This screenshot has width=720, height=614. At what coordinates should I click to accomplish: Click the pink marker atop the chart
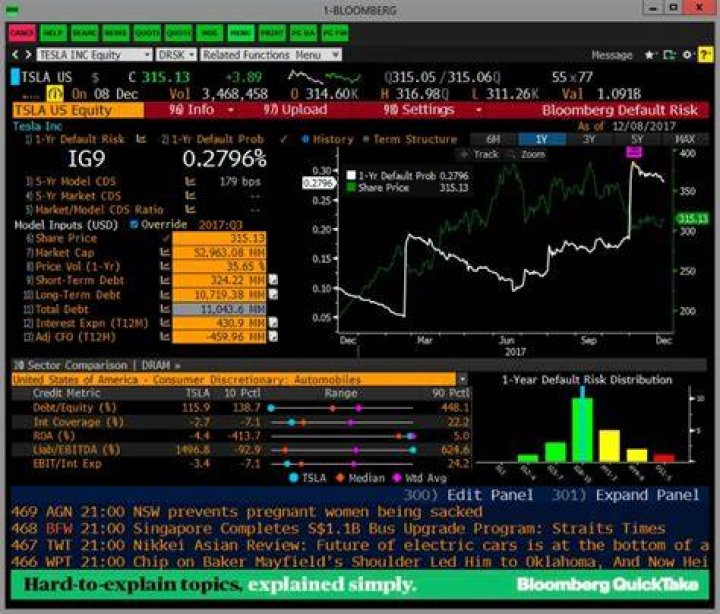click(634, 152)
